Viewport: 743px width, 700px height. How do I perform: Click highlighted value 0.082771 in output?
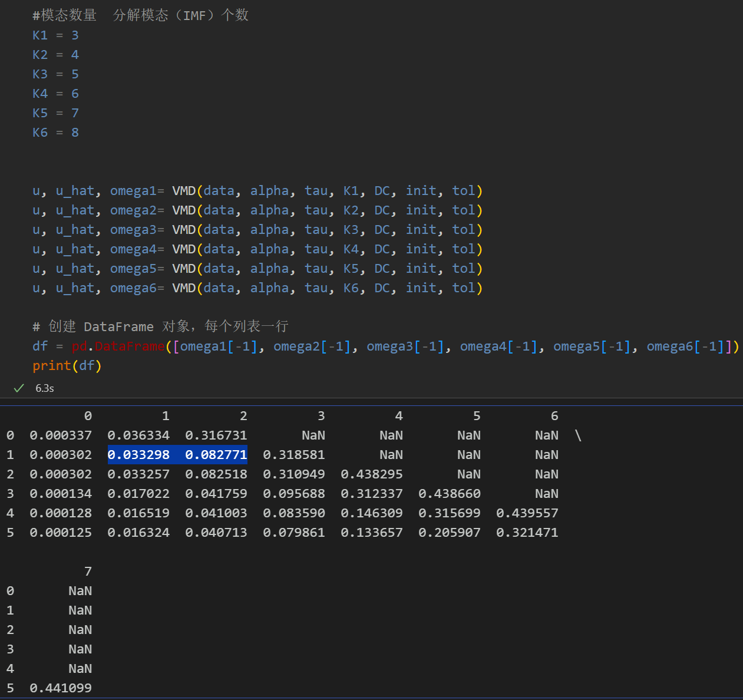click(x=216, y=455)
